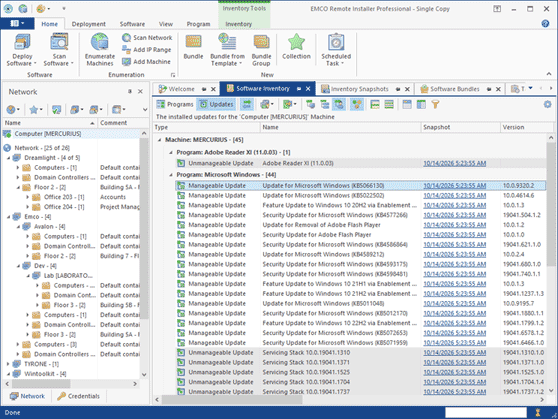
Task: Click the application menu button
Action: point(17,23)
